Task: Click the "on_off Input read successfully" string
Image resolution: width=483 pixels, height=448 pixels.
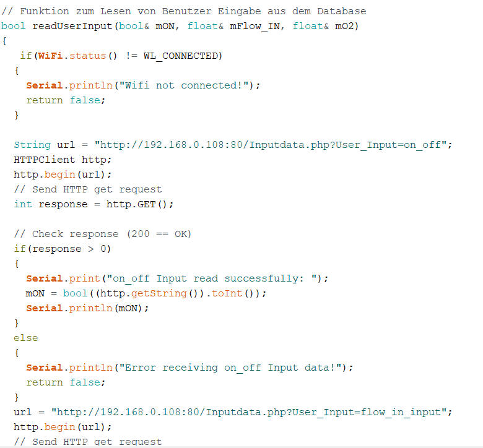Action: pos(218,278)
